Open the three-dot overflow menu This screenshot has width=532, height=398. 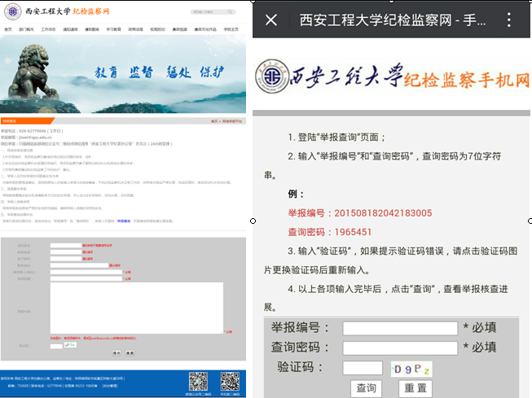pos(508,20)
